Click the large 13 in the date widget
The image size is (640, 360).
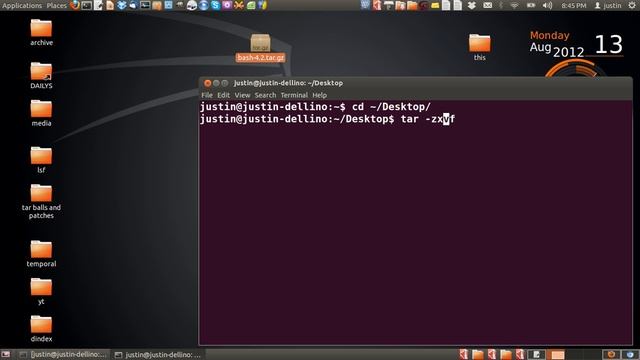coord(608,44)
